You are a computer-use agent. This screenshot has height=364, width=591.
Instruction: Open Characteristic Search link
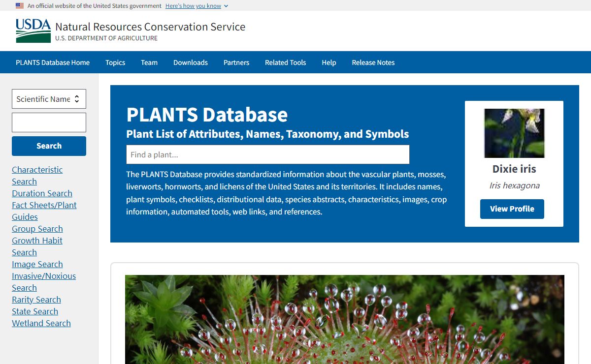[37, 176]
